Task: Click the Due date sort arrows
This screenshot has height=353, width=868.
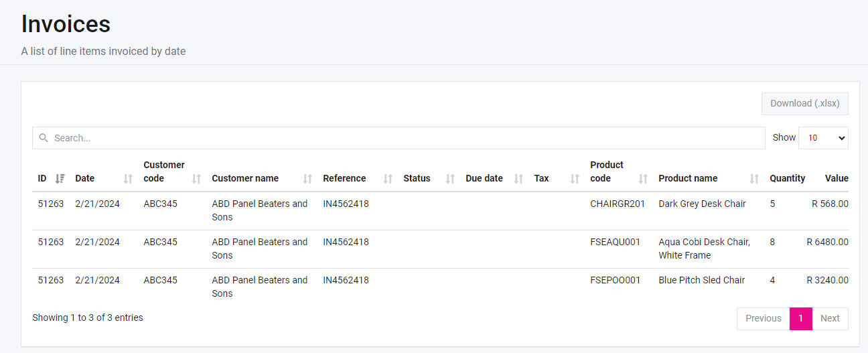Action: coord(519,179)
